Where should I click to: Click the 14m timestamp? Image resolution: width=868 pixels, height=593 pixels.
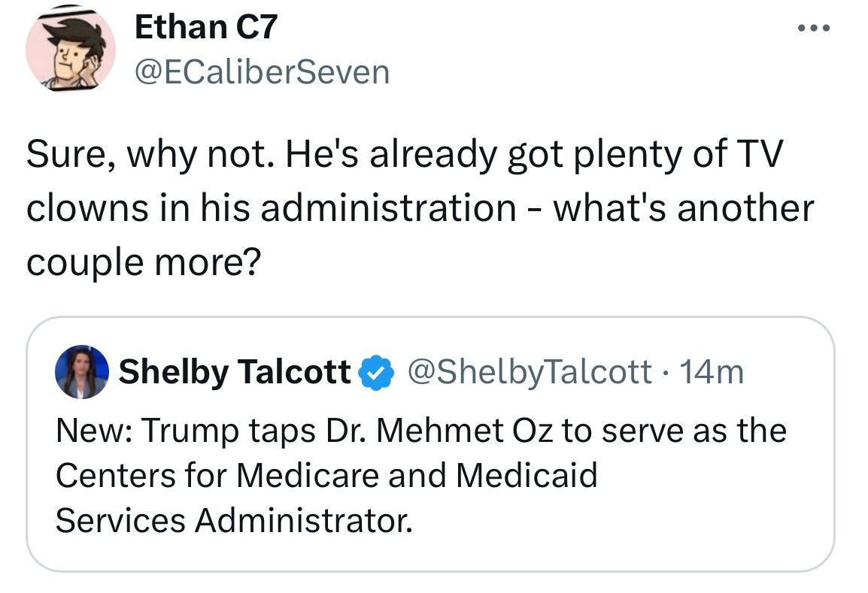[712, 372]
